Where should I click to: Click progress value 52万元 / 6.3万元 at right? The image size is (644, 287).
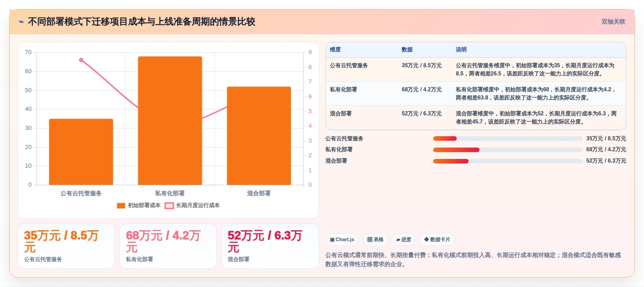(606, 161)
